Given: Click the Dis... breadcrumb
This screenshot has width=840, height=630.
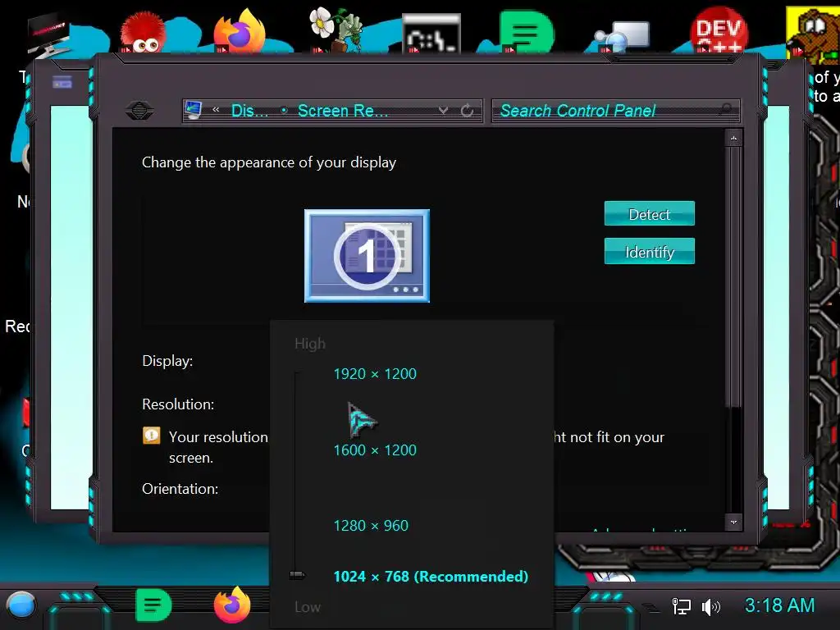Looking at the screenshot, I should [x=249, y=111].
